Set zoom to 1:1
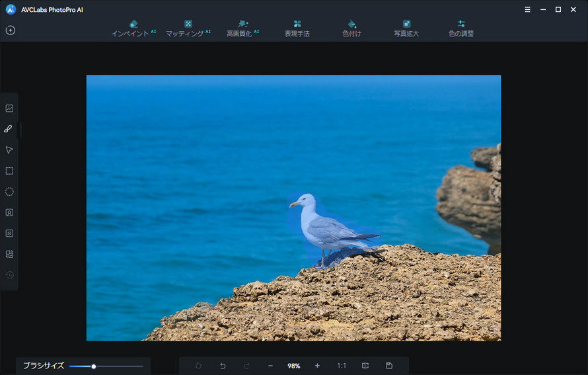This screenshot has height=375, width=588. (342, 366)
